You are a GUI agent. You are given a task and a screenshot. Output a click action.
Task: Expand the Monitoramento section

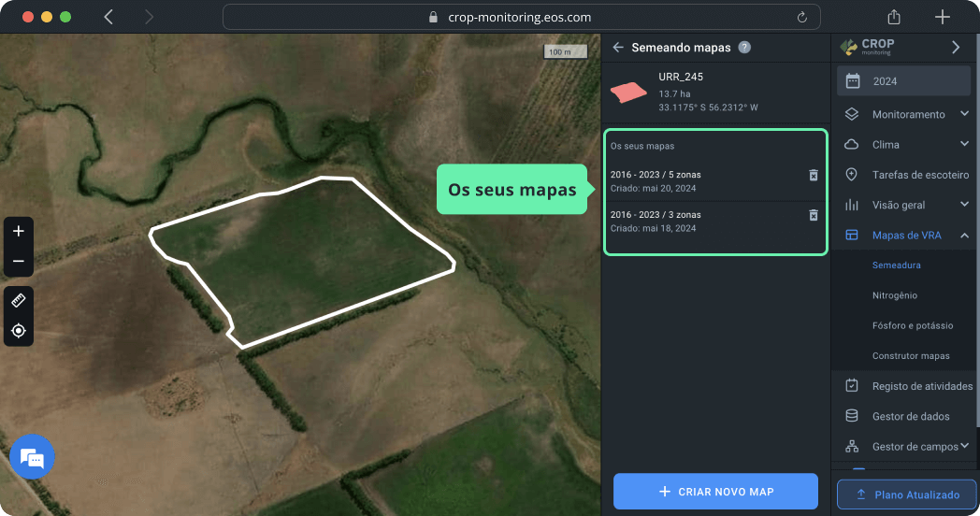964,114
